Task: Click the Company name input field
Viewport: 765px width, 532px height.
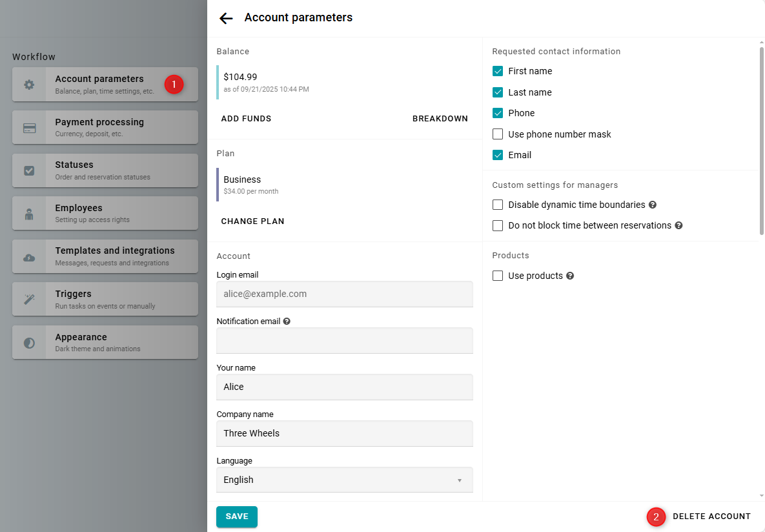Action: point(344,433)
